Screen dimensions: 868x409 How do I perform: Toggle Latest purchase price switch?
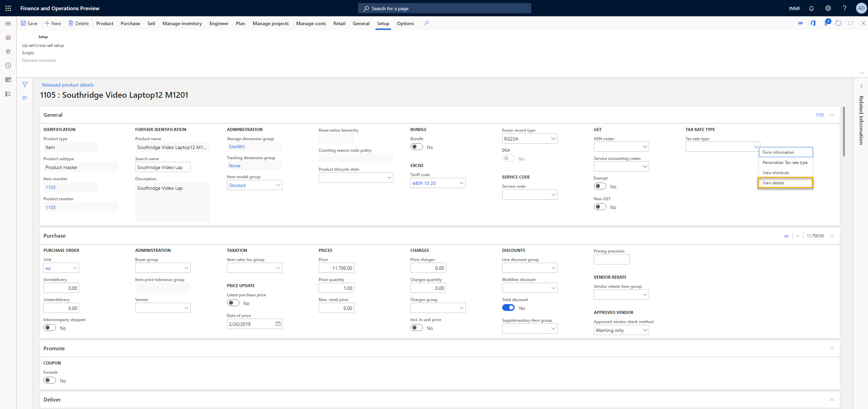pyautogui.click(x=233, y=303)
